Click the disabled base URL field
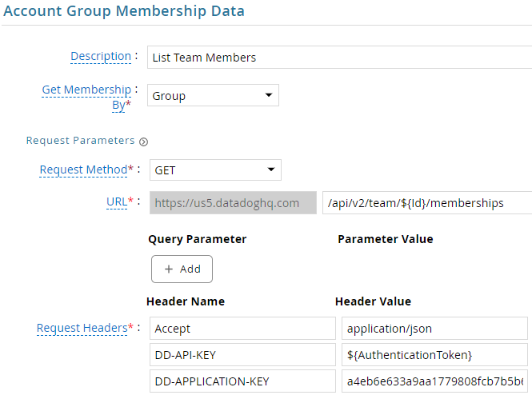Screen dimensions: 532x395 click(233, 203)
